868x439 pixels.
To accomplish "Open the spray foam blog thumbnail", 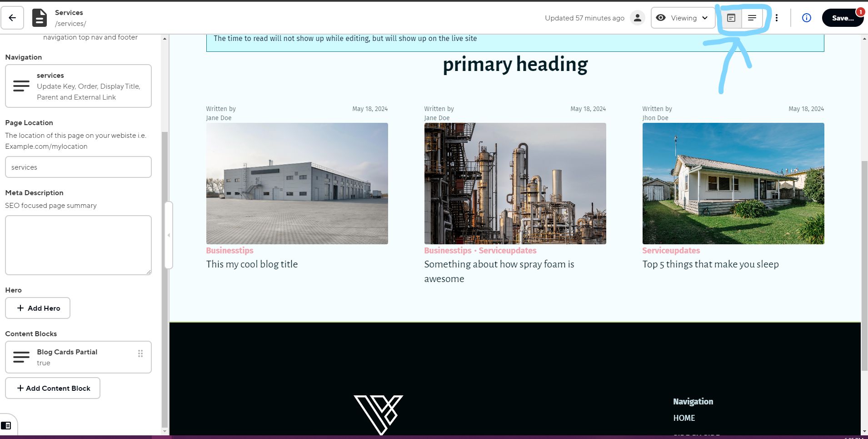I will point(515,183).
